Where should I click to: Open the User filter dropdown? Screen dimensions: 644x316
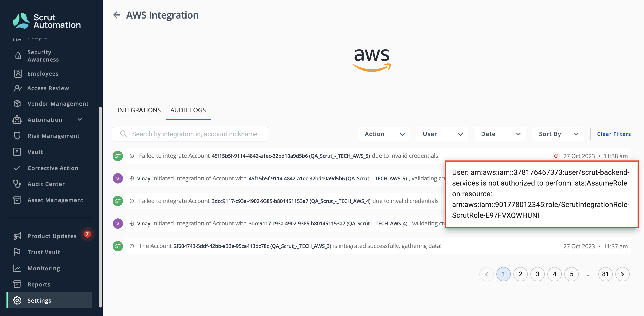[442, 134]
